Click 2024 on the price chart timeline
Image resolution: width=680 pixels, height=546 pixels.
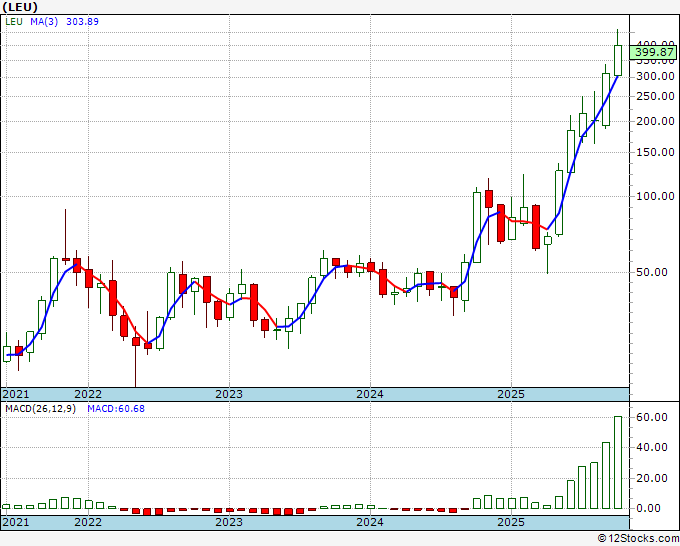pos(370,394)
